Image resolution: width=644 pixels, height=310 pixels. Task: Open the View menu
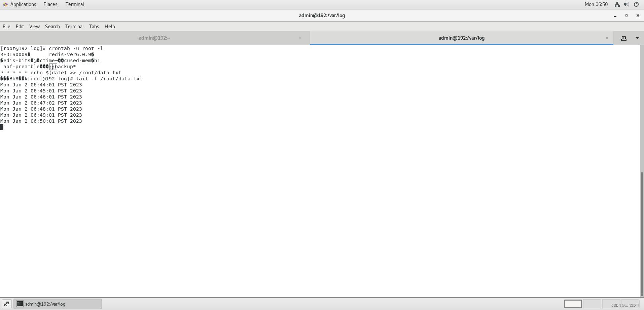pyautogui.click(x=34, y=27)
